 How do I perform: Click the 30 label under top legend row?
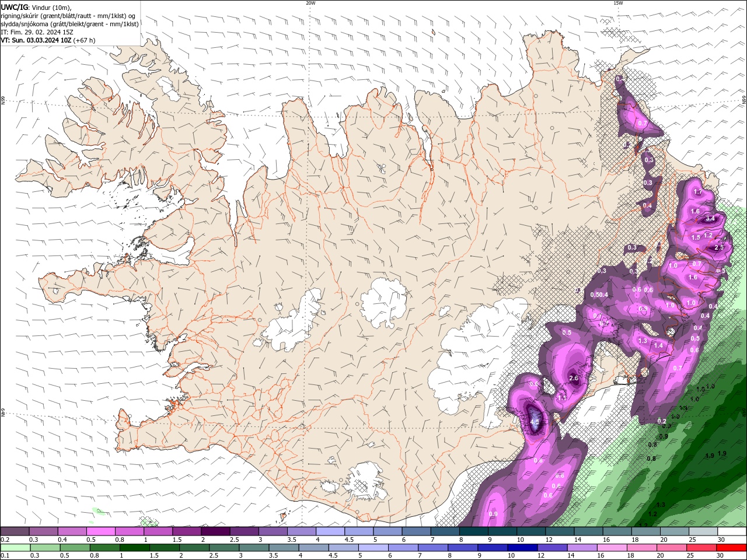pyautogui.click(x=721, y=540)
